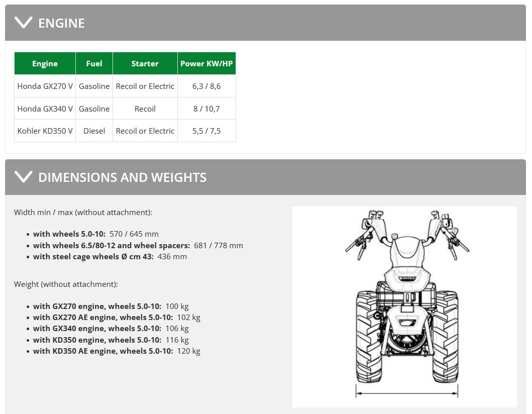The image size is (532, 414).
Task: Click the width arrow below tractor wheels
Action: point(407,391)
